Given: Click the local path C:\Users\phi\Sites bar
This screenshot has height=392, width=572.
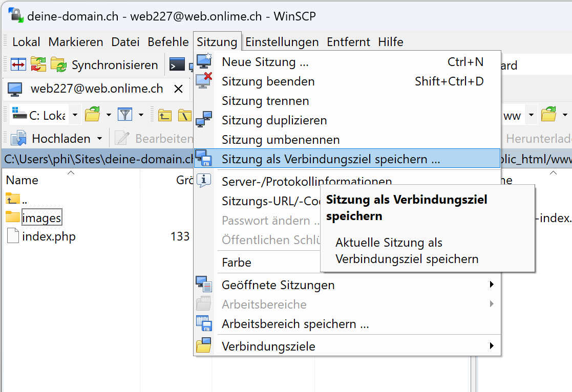Looking at the screenshot, I should [x=98, y=159].
